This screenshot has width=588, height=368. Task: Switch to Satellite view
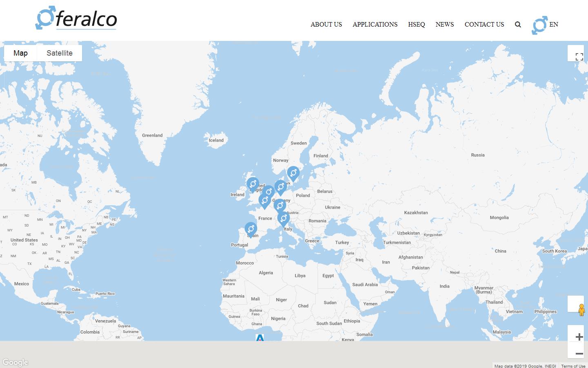(x=60, y=53)
